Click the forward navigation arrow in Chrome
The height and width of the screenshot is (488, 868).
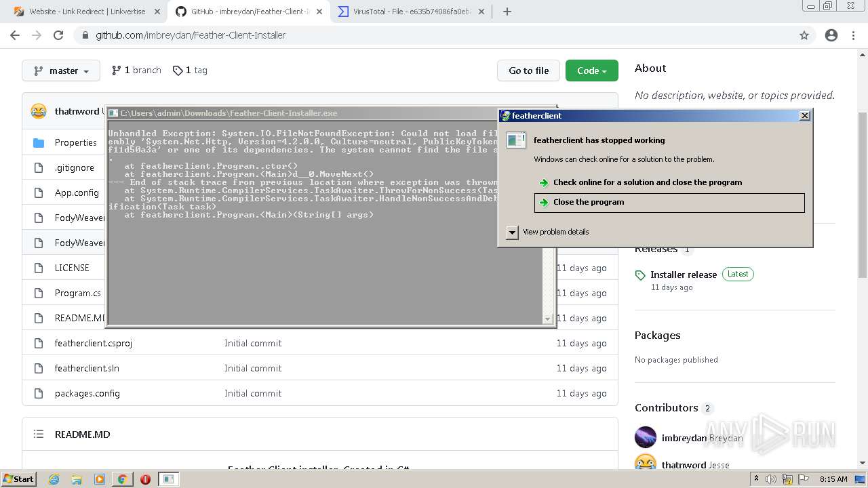37,35
